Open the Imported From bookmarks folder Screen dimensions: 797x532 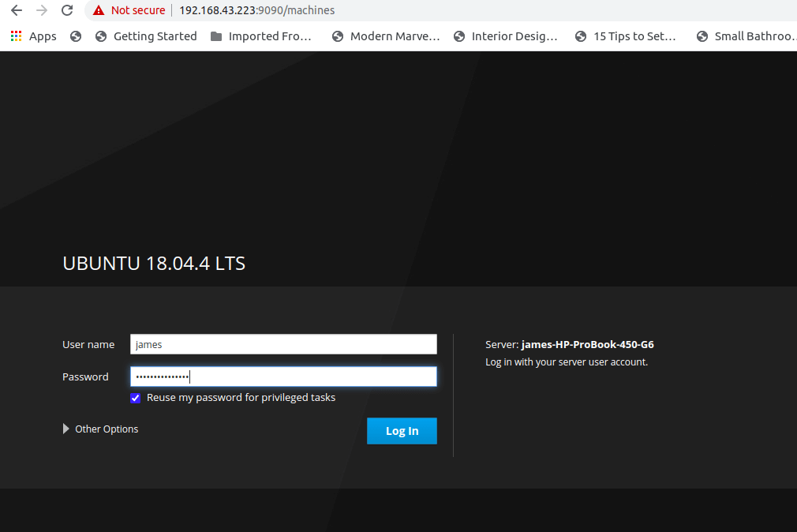260,36
